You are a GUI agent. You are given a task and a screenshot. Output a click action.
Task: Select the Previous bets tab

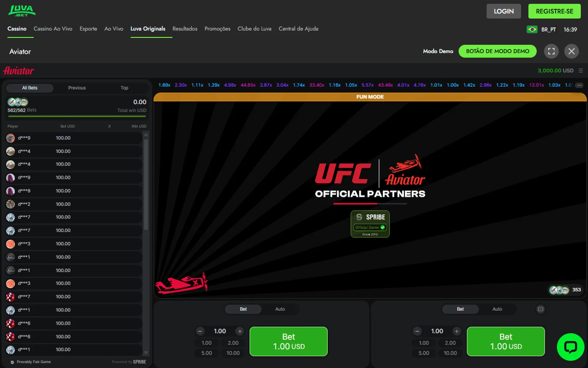[77, 88]
